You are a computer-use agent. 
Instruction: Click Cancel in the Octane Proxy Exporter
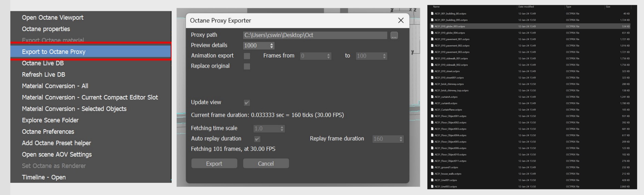266,163
